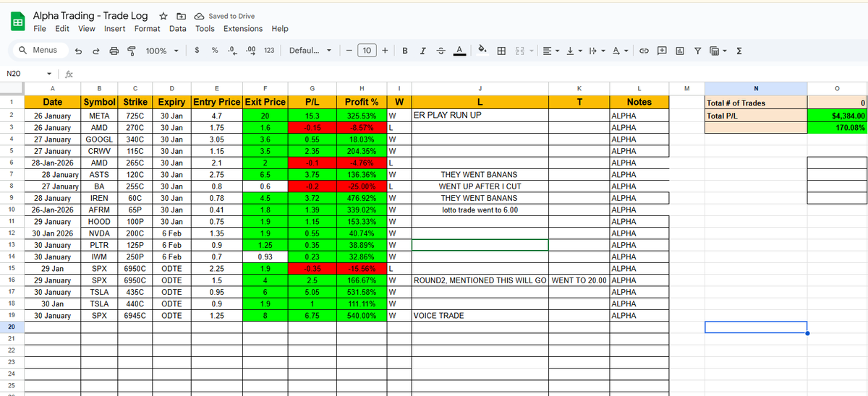Increase decimal places
Viewport: 868px width, 396px height.
click(250, 51)
